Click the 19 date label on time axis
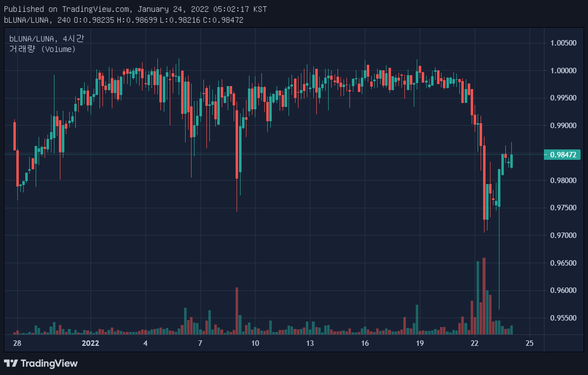The height and width of the screenshot is (375, 588). pyautogui.click(x=420, y=343)
